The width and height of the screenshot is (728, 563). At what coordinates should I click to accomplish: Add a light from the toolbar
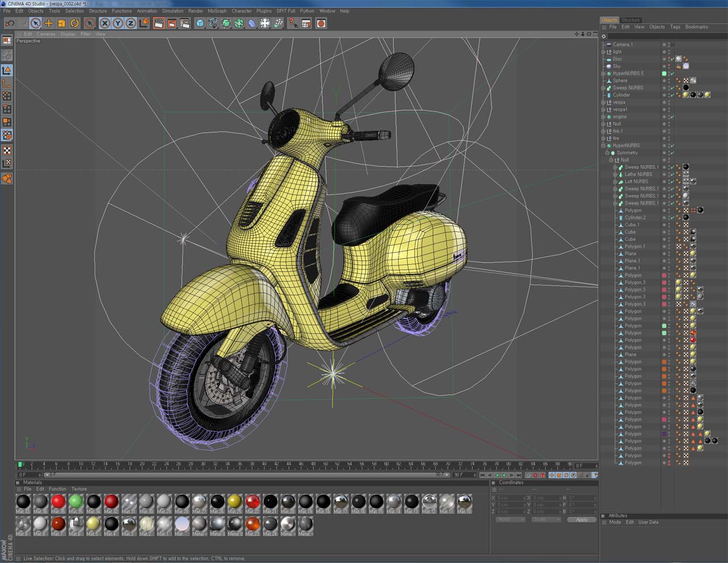265,23
